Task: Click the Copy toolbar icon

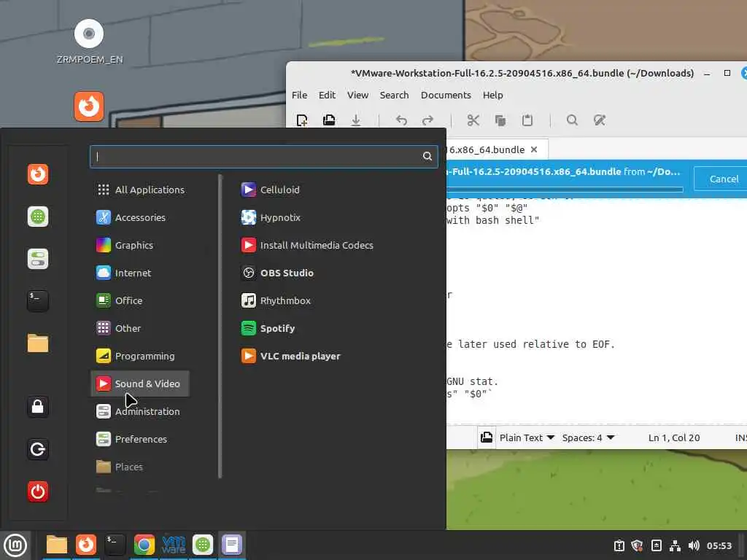Action: [500, 120]
